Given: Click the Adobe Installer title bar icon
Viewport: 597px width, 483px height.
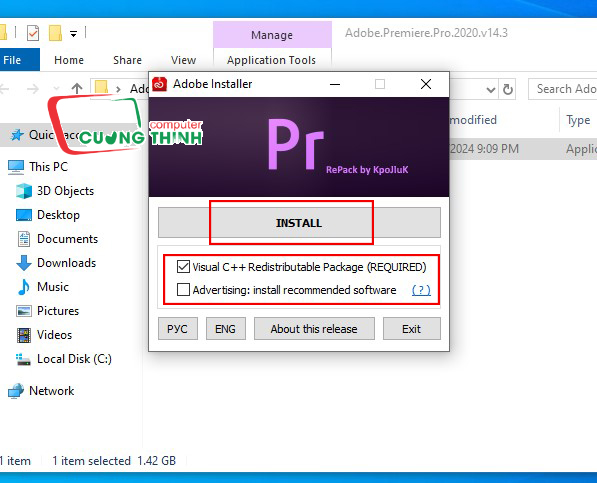Looking at the screenshot, I should 160,84.
